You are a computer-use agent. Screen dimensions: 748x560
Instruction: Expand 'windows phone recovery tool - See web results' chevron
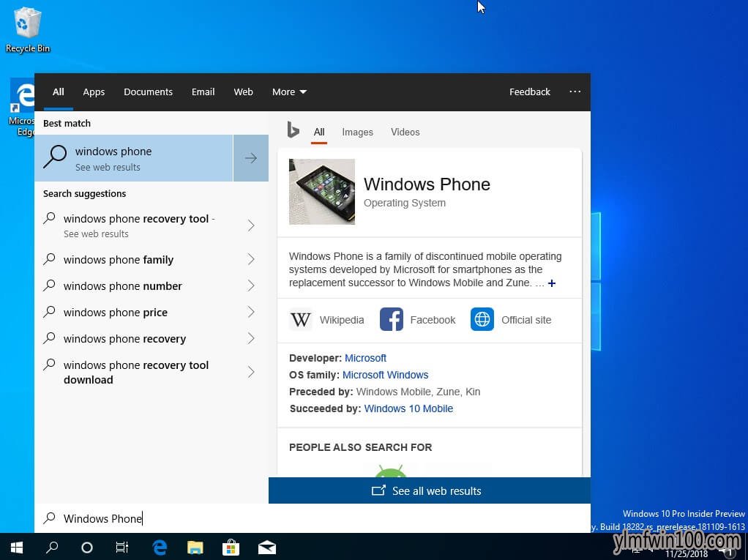coord(251,225)
